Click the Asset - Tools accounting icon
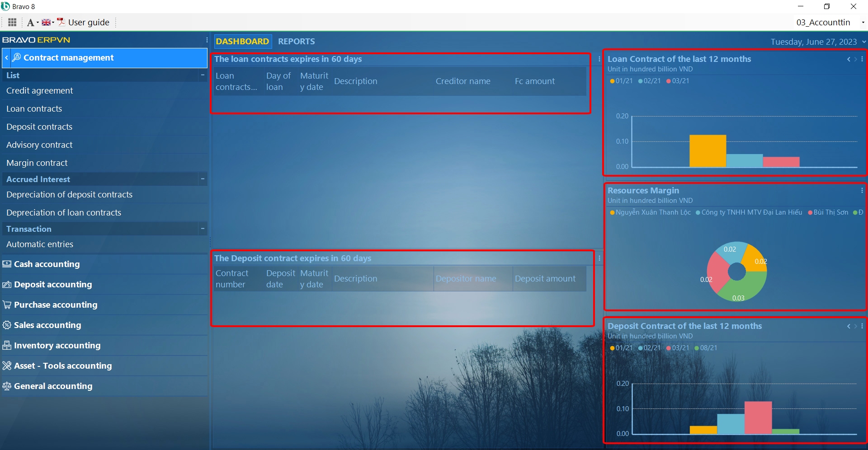 [7, 366]
